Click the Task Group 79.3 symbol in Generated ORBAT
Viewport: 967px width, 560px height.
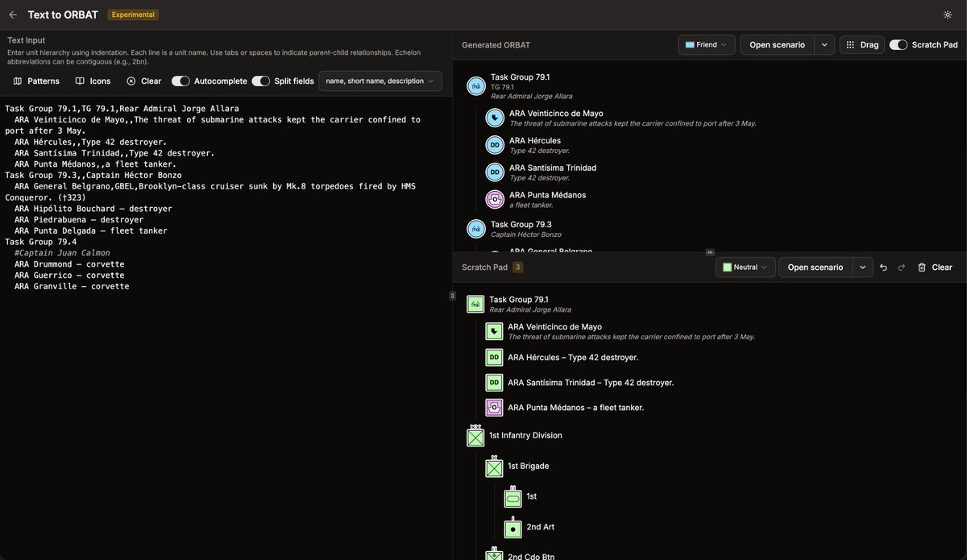(x=476, y=229)
